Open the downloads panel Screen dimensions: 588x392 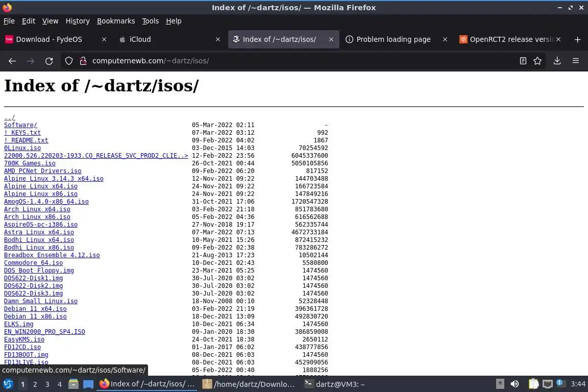pyautogui.click(x=557, y=61)
